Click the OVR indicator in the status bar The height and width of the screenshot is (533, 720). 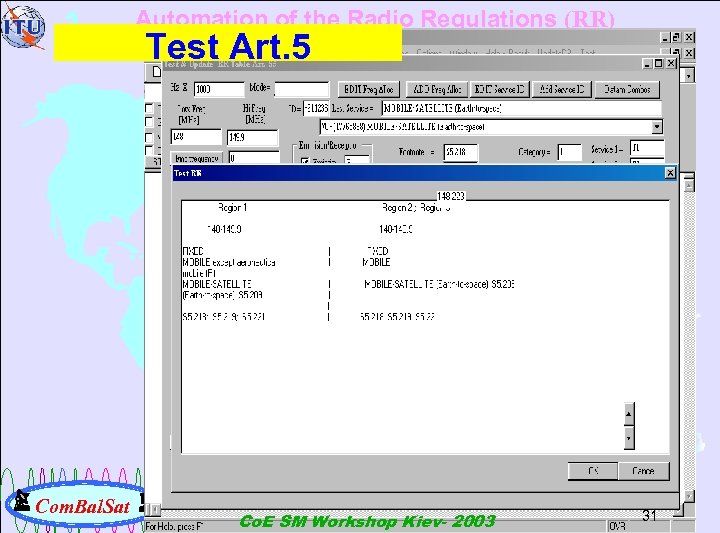tap(617, 526)
